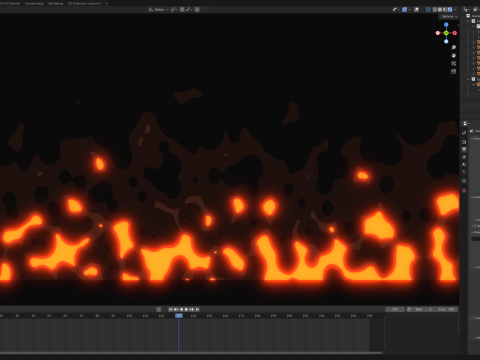Click the timeline horizontal scrollbar

click(191, 352)
